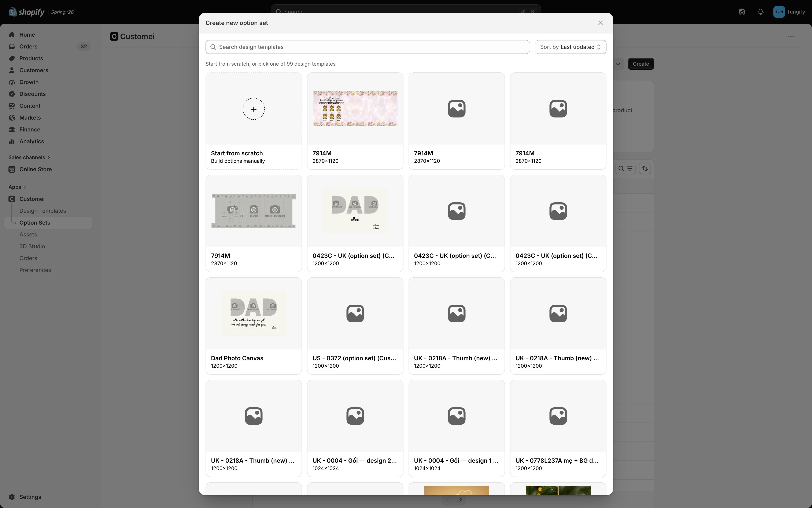The image size is (812, 508).
Task: Click the Orders inbox icon in main sidebar
Action: pyautogui.click(x=12, y=46)
